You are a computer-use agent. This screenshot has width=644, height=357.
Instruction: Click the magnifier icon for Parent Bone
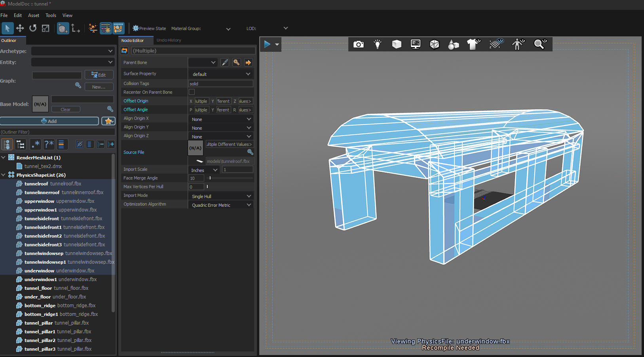(x=236, y=62)
